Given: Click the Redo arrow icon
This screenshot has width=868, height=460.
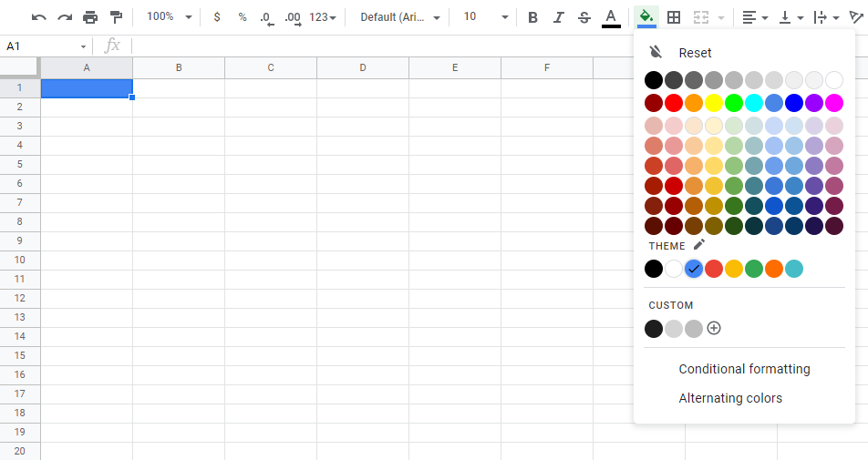Looking at the screenshot, I should click(x=64, y=17).
